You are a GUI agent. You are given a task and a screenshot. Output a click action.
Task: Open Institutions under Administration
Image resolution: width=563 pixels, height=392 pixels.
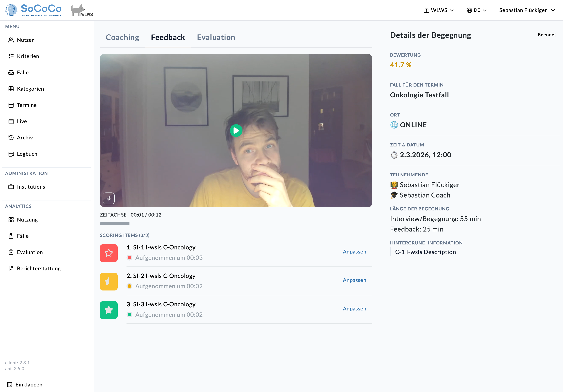[31, 187]
